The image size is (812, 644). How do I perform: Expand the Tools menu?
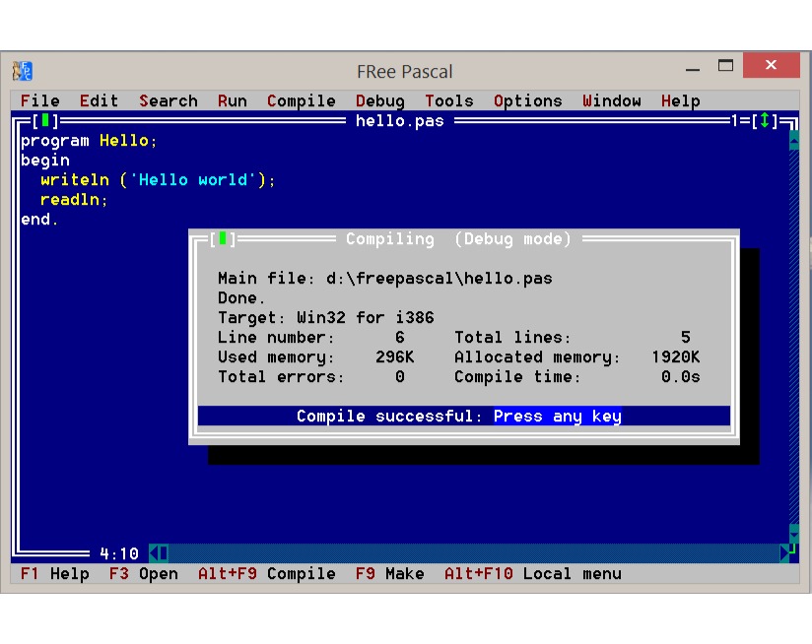coord(449,100)
